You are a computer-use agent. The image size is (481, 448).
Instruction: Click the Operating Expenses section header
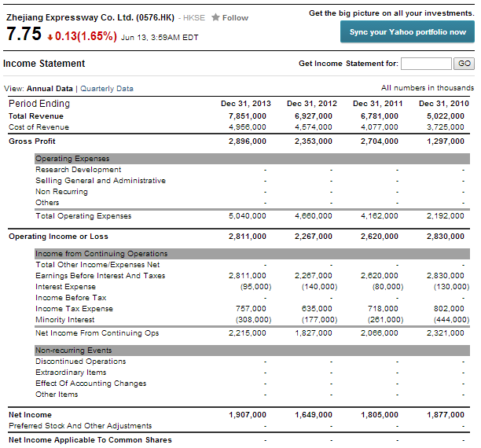(x=252, y=159)
